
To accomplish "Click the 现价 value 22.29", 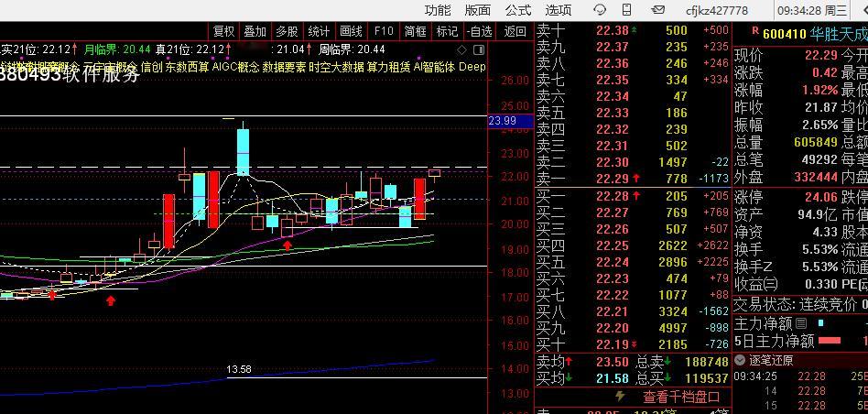I will (821, 56).
